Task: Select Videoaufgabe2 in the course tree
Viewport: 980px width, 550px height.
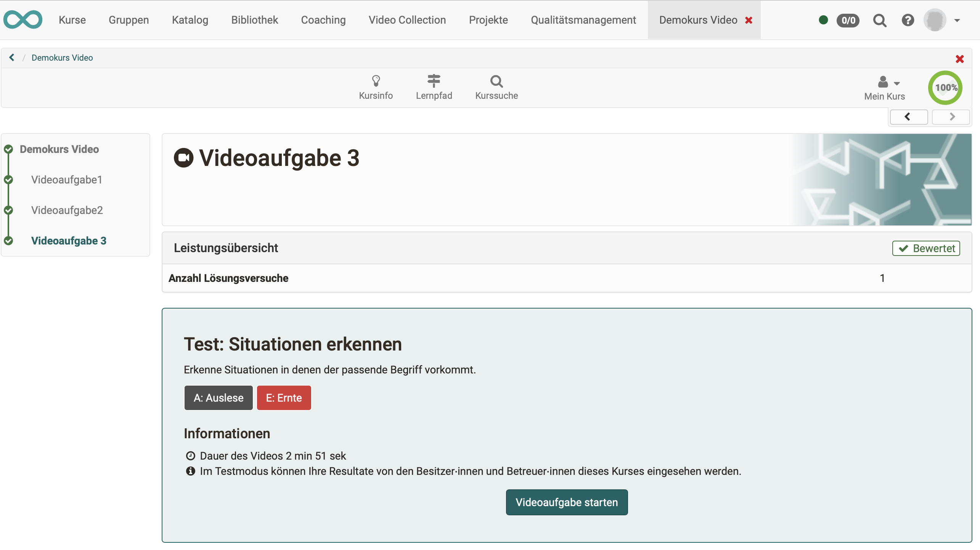Action: (x=67, y=210)
